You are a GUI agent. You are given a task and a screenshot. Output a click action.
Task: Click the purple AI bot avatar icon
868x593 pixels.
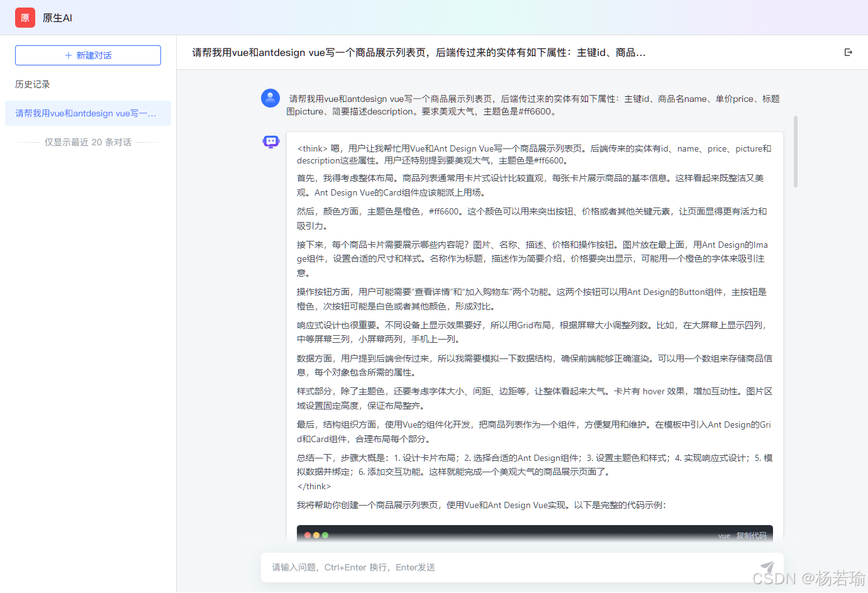pyautogui.click(x=271, y=141)
